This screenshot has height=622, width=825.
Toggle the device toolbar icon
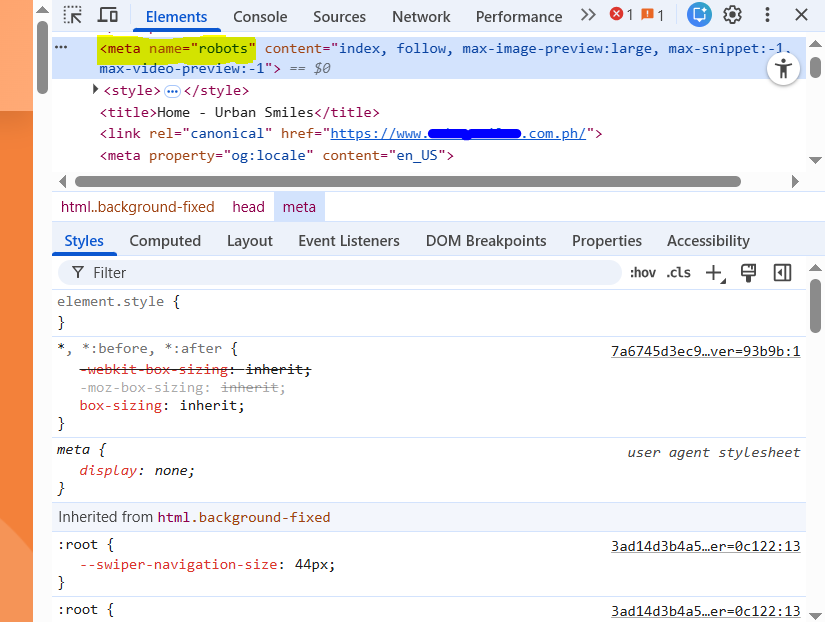(x=107, y=15)
